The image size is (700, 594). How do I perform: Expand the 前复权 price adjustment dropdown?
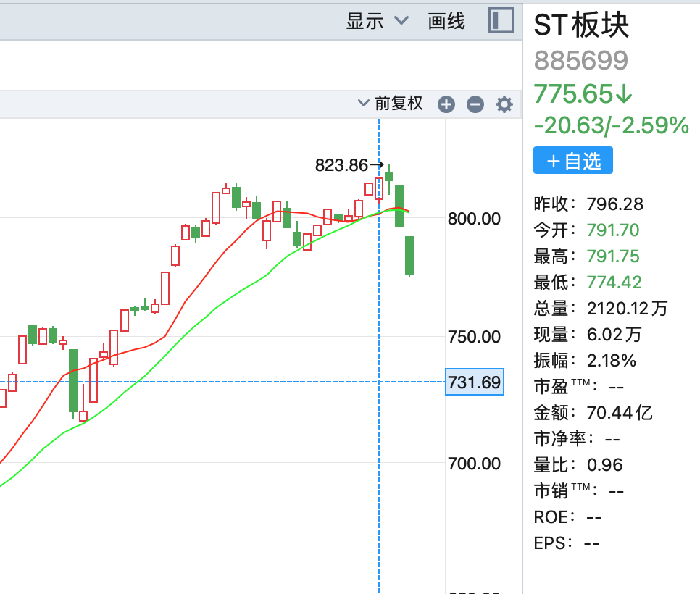coord(391,104)
